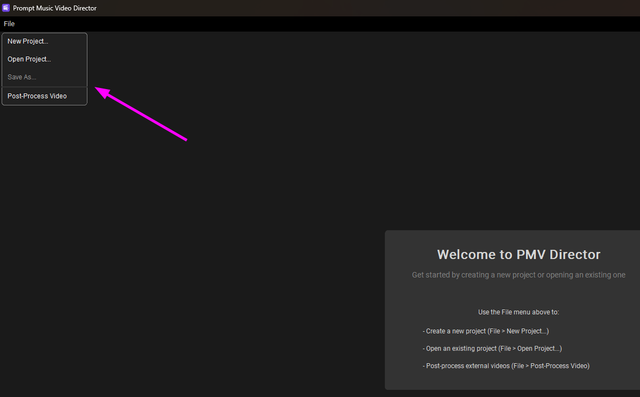Open the File menu
Image resolution: width=640 pixels, height=397 pixels.
click(x=9, y=24)
